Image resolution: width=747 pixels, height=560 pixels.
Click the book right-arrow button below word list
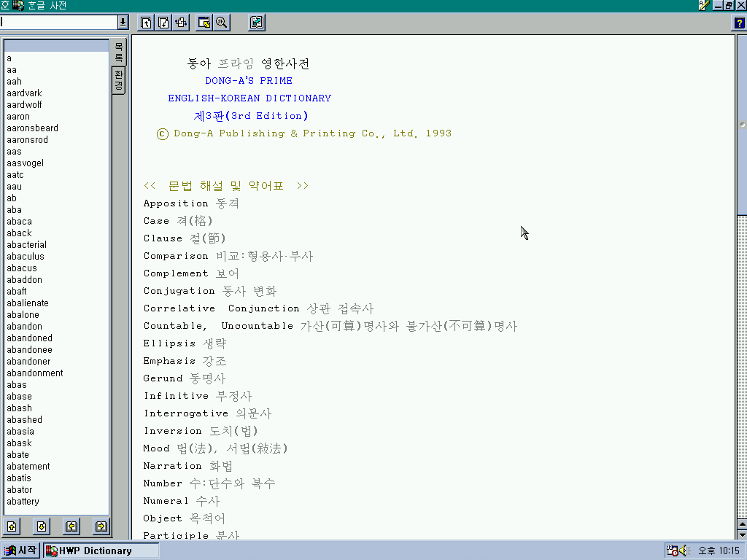pos(101,526)
